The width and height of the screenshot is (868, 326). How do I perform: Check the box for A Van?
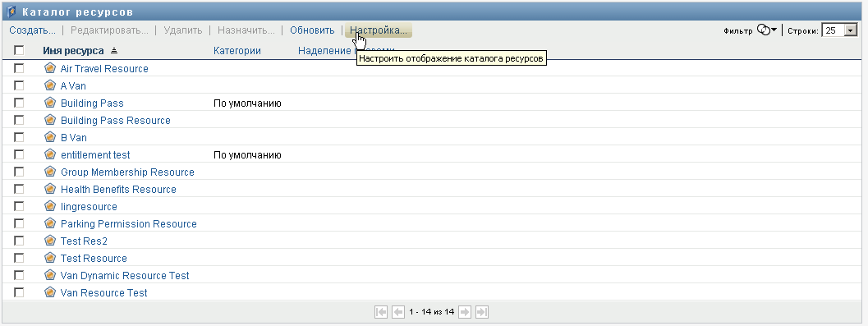20,85
